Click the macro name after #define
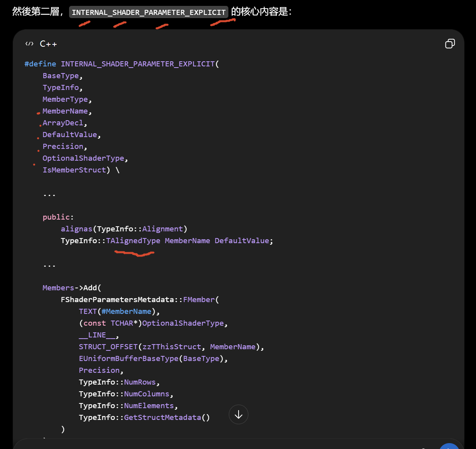476x449 pixels. [138, 64]
